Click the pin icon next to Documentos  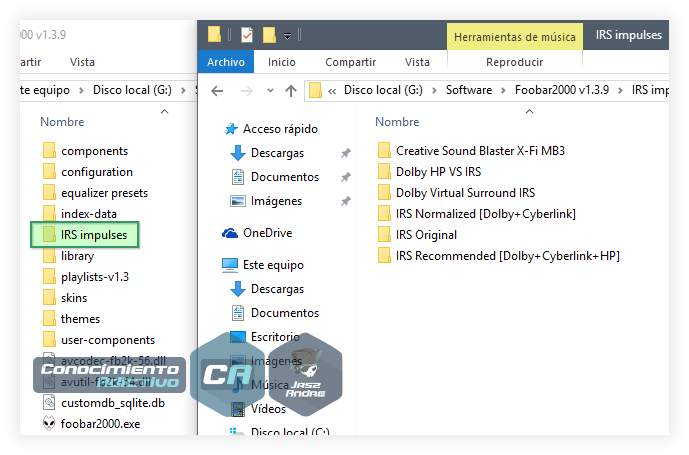point(346,177)
